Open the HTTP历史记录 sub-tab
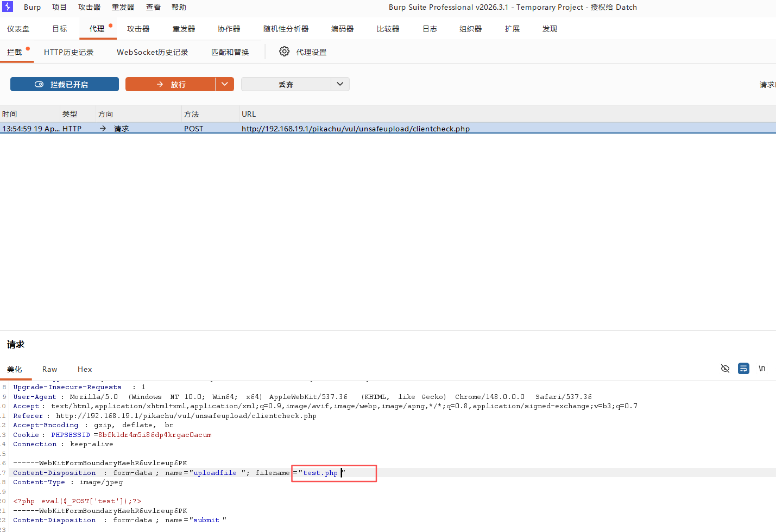This screenshot has height=532, width=776. click(x=69, y=52)
